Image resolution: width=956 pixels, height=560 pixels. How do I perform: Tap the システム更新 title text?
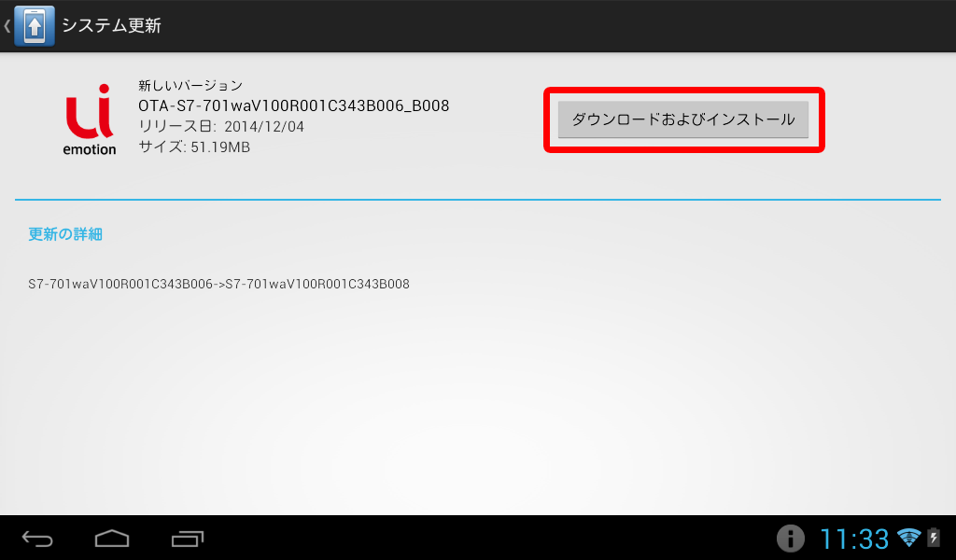click(x=112, y=25)
